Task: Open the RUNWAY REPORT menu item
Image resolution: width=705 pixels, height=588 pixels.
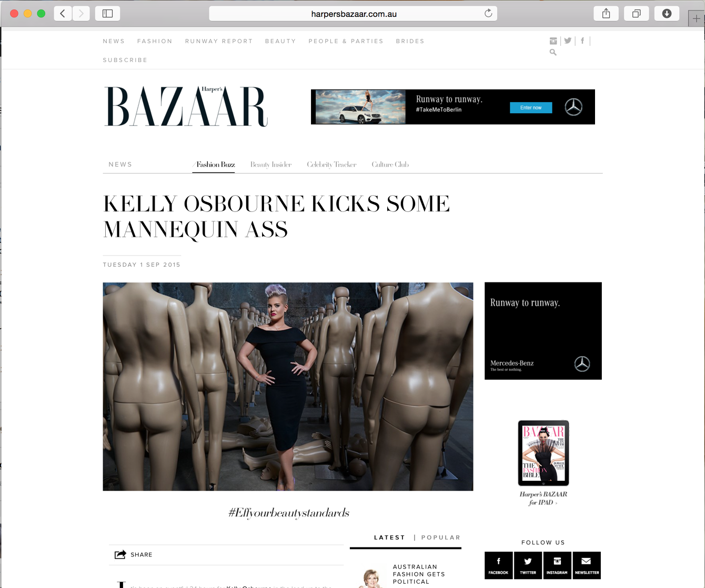Action: (x=219, y=41)
